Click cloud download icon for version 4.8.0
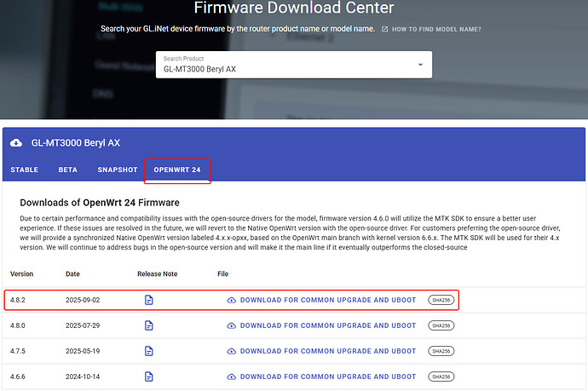588x391 pixels. coord(231,325)
